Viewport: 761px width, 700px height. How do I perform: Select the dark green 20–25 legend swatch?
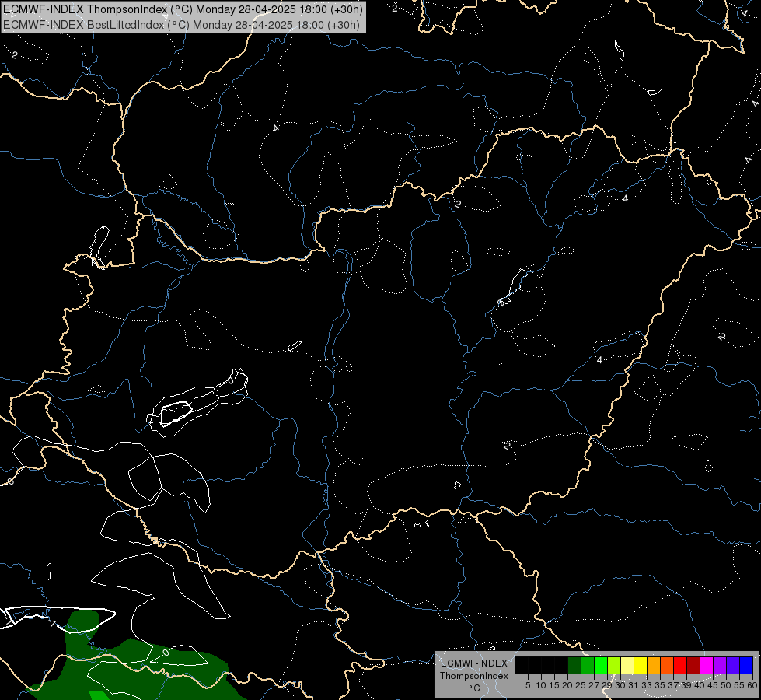pyautogui.click(x=574, y=665)
